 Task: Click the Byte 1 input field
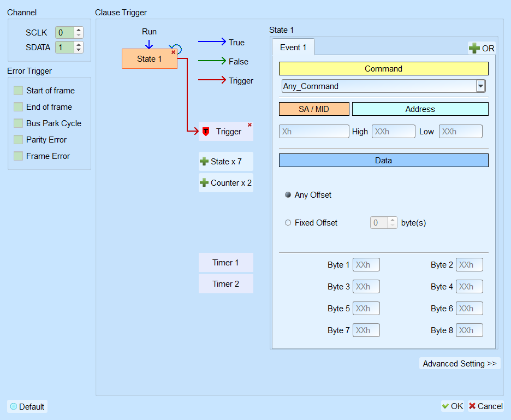coord(366,265)
